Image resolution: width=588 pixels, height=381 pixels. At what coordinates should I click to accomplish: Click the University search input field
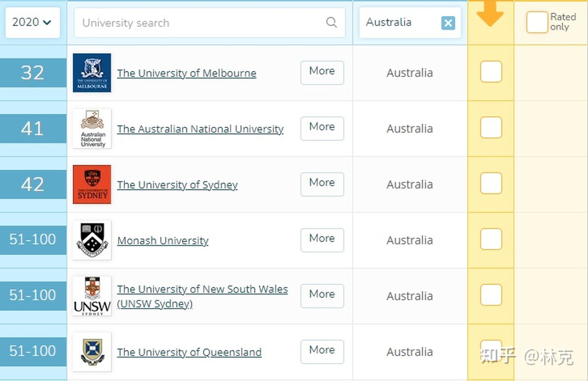tap(209, 23)
